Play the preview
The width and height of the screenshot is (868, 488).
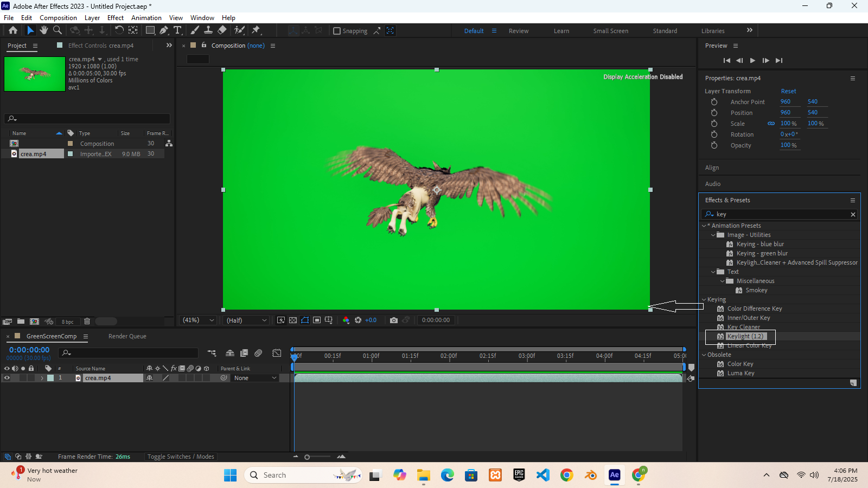pos(752,60)
